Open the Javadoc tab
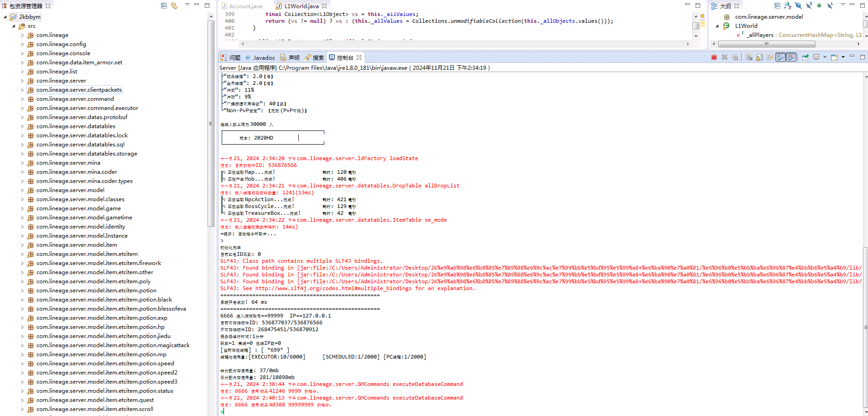This screenshot has width=868, height=416. pyautogui.click(x=260, y=57)
